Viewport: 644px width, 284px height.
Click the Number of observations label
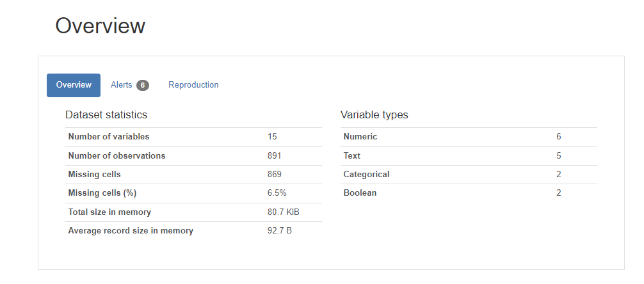117,155
